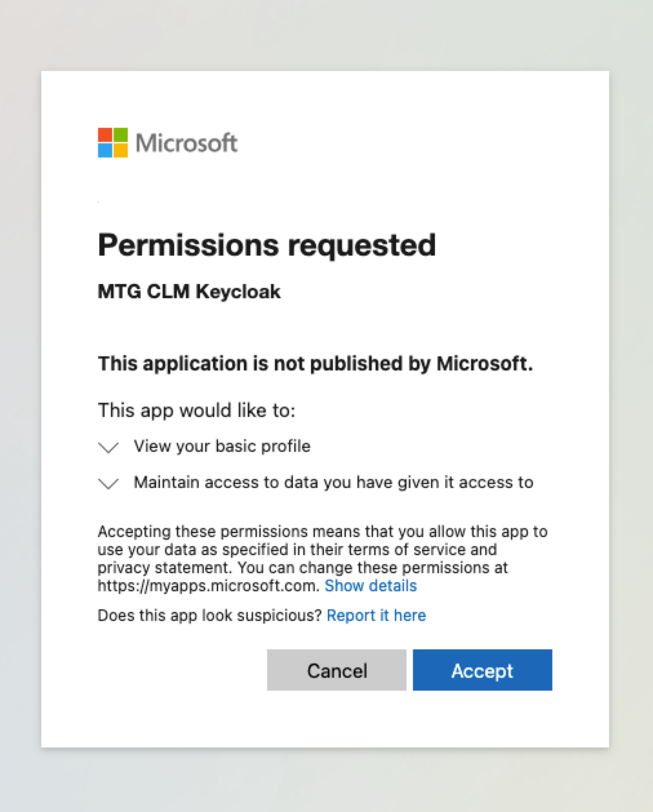This screenshot has height=812, width=653.
Task: Click the yellow square of the Microsoft logo
Action: pyautogui.click(x=121, y=150)
